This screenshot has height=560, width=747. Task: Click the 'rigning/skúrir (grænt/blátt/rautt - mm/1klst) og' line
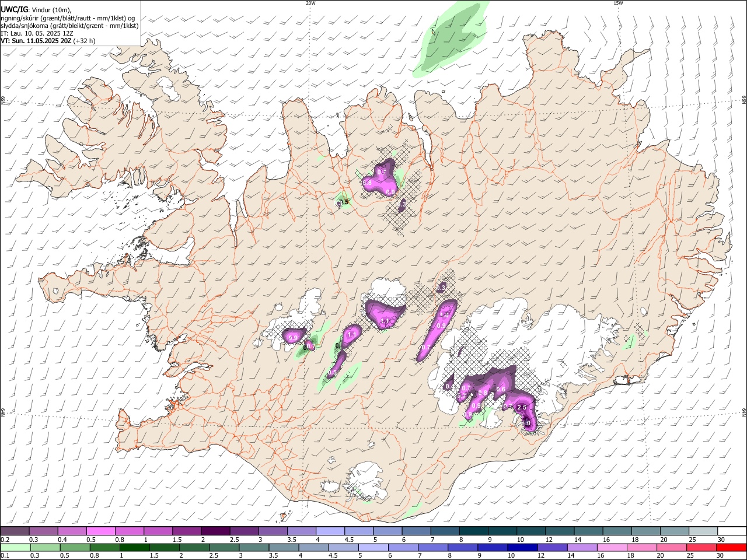tap(68, 18)
